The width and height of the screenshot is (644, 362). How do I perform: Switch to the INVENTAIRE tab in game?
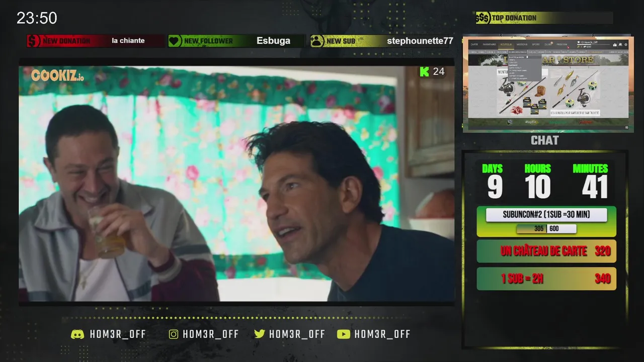490,44
